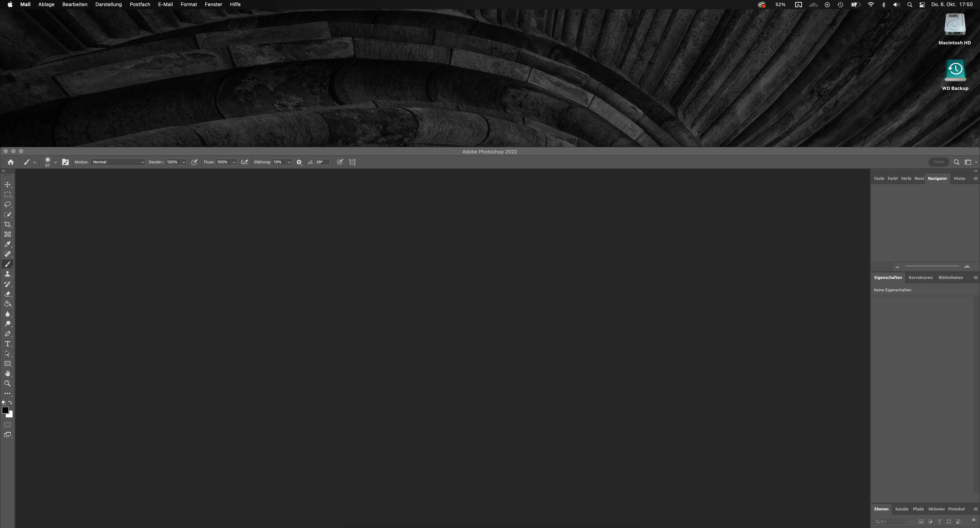
Task: Select the Eraser tool
Action: point(8,294)
